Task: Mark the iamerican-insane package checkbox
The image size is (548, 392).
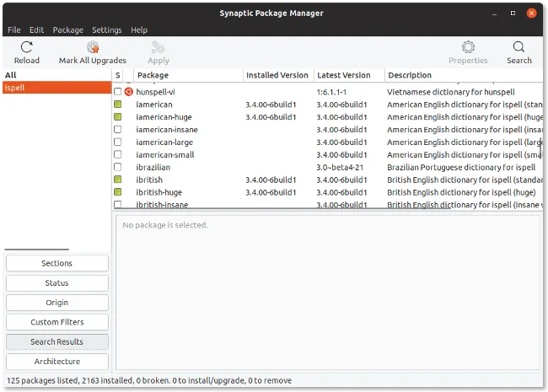Action: pos(118,130)
